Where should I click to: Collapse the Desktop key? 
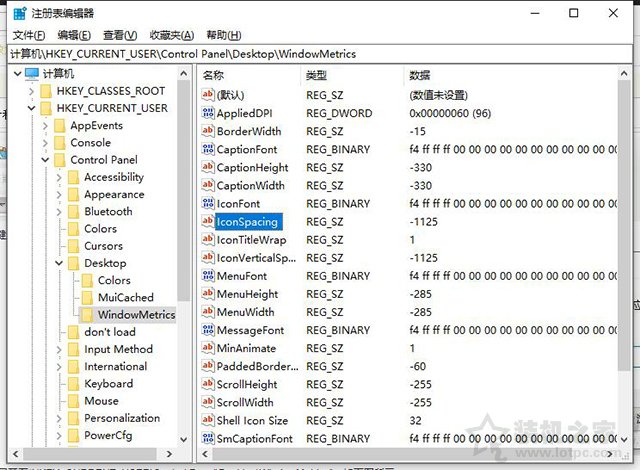coord(59,263)
